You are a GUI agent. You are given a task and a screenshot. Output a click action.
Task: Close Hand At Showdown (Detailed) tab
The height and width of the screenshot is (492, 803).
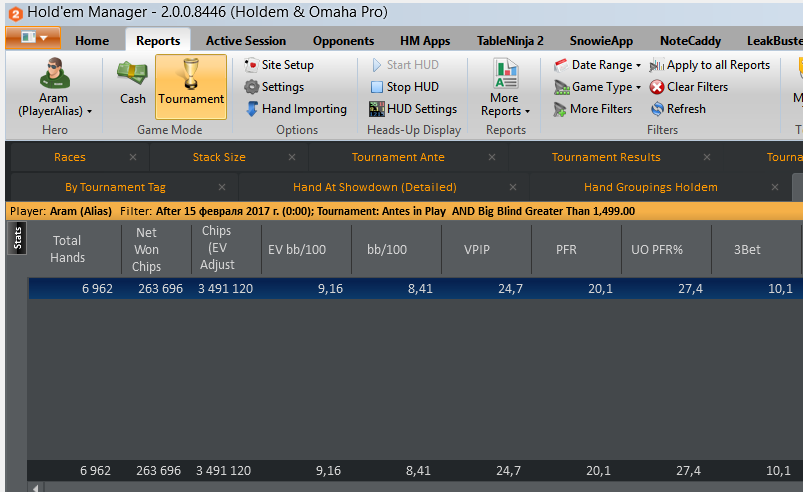(513, 187)
